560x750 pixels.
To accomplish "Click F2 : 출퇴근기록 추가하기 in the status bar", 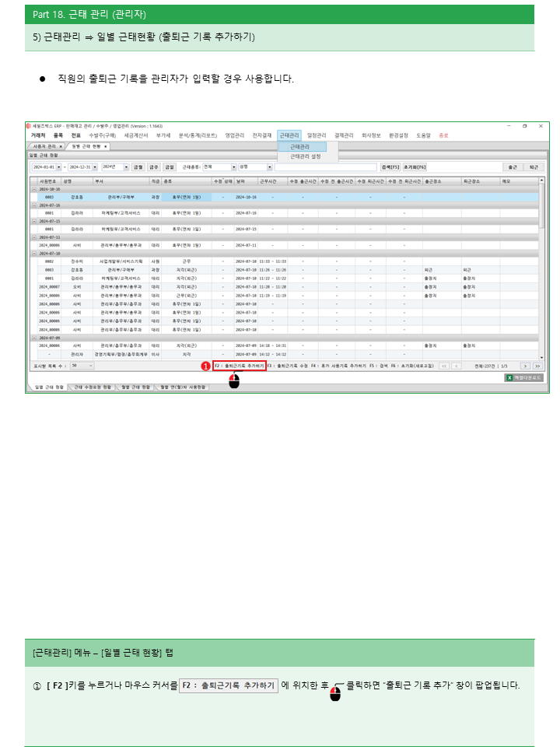I will (239, 366).
